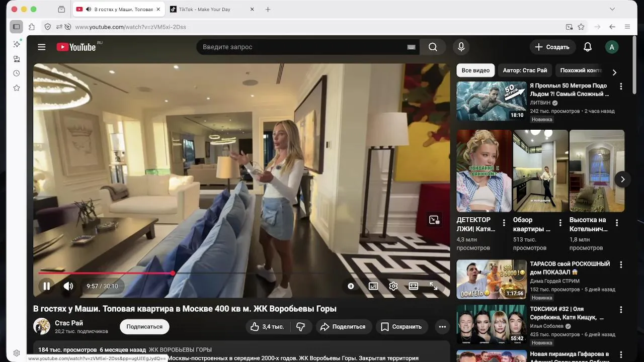
Task: Open the notifications bell
Action: point(588,47)
